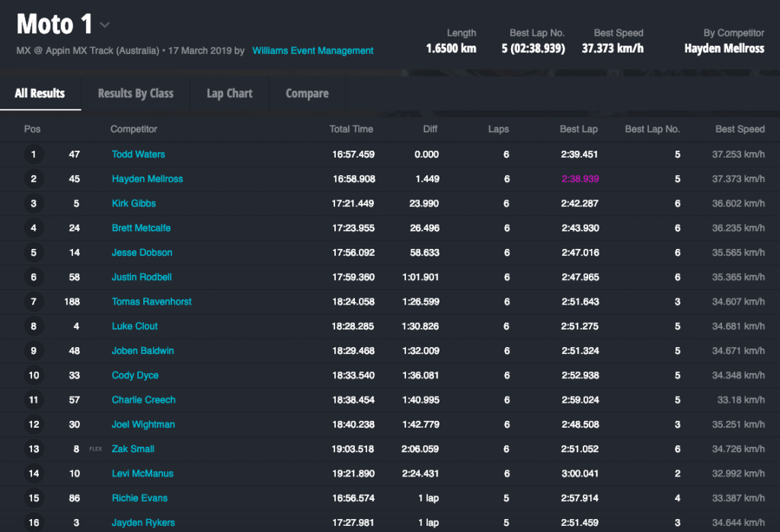Click Hayden Mellross in results table
The image size is (780, 532).
point(147,179)
